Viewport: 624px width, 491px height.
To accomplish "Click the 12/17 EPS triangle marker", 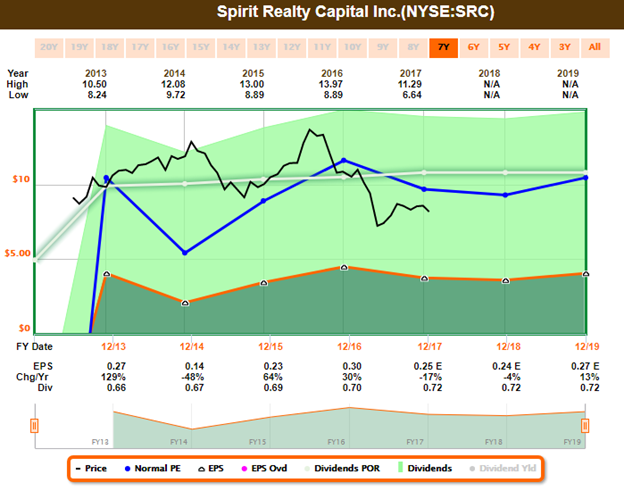I will click(424, 279).
